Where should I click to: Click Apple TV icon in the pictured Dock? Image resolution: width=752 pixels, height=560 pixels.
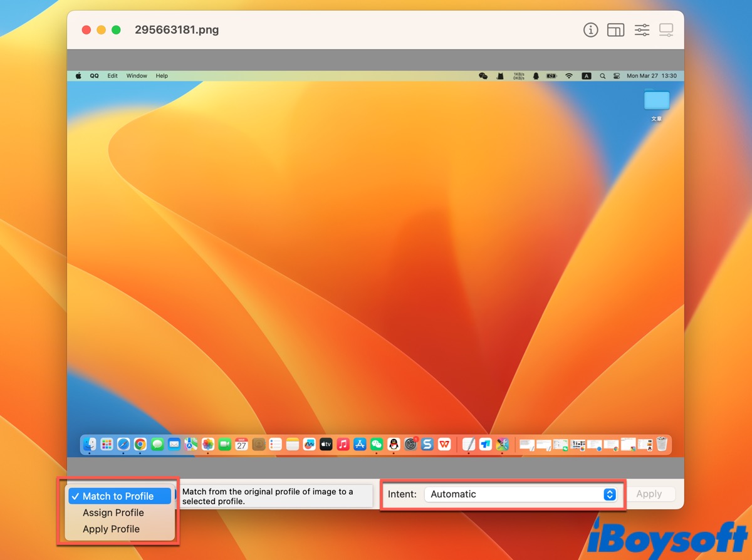point(326,444)
